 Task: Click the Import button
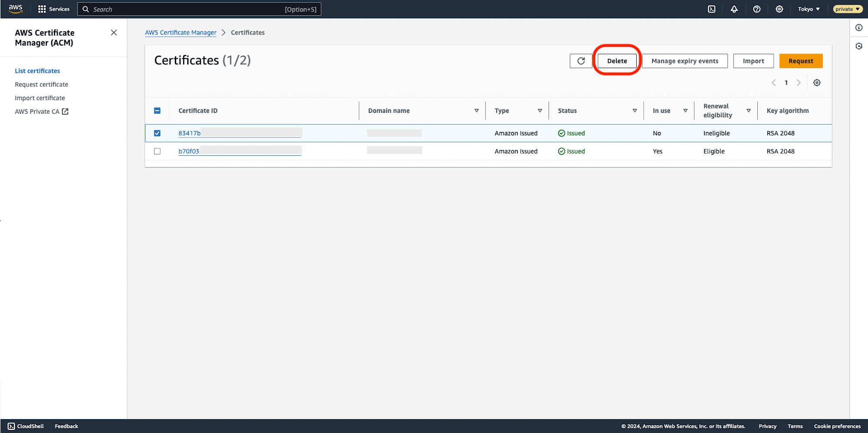(x=753, y=61)
